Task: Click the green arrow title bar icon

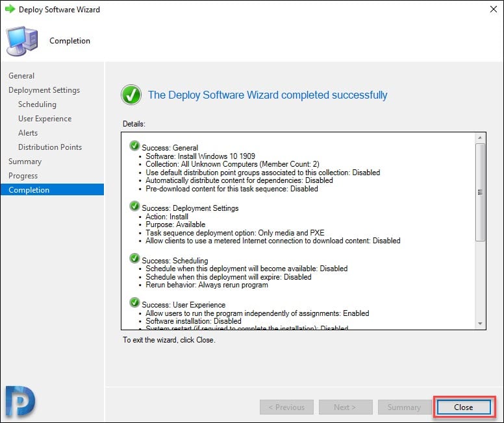Action: pyautogui.click(x=10, y=9)
